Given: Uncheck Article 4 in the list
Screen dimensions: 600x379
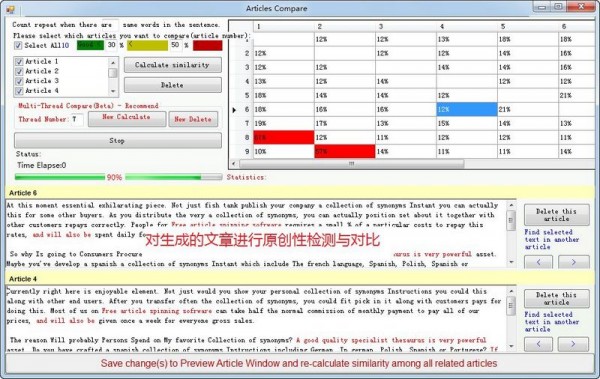Looking at the screenshot, I should click(19, 91).
